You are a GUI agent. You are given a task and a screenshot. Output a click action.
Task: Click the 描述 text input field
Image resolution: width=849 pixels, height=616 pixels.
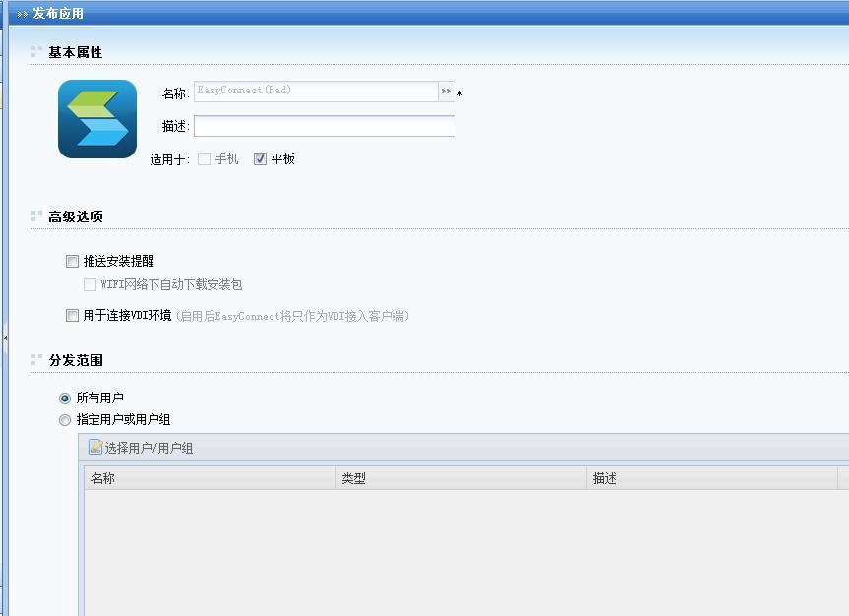coord(324,126)
